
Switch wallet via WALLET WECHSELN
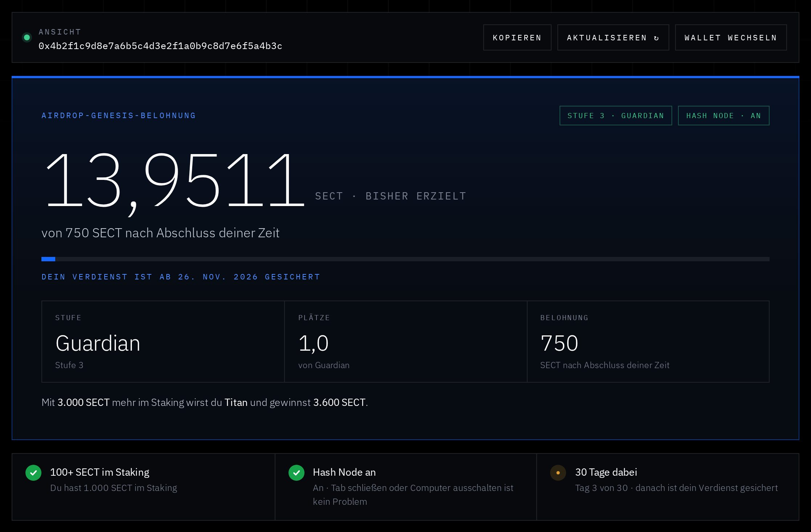point(731,37)
